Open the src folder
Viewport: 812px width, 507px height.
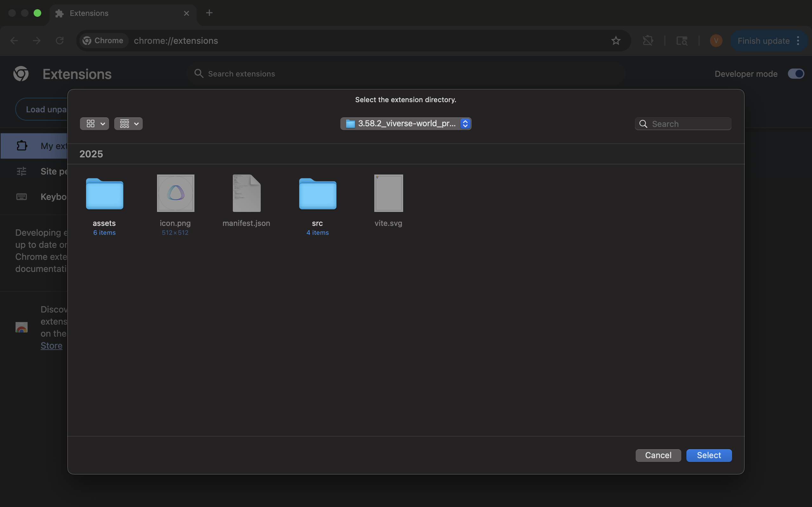click(318, 194)
